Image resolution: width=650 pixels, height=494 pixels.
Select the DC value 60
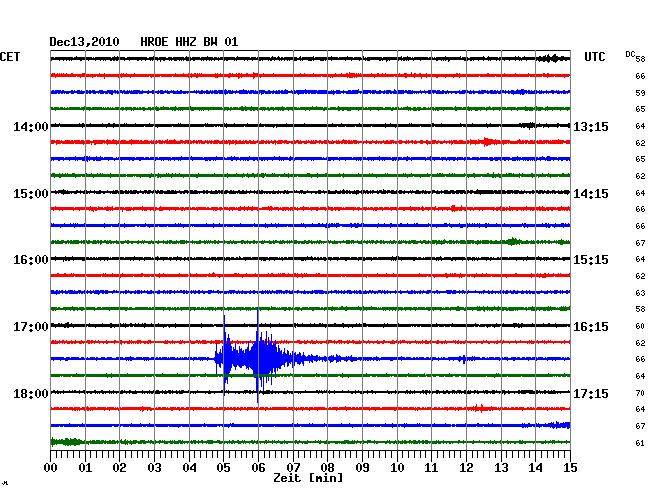pyautogui.click(x=640, y=326)
